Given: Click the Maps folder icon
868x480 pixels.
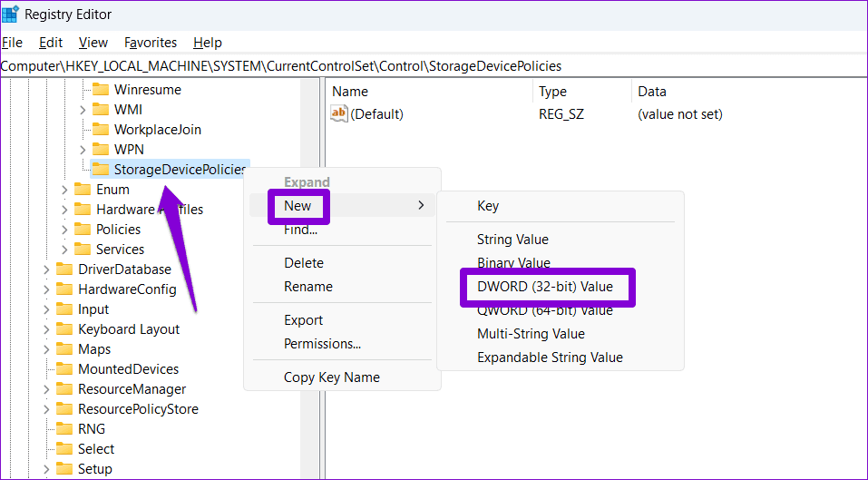Looking at the screenshot, I should tap(64, 348).
